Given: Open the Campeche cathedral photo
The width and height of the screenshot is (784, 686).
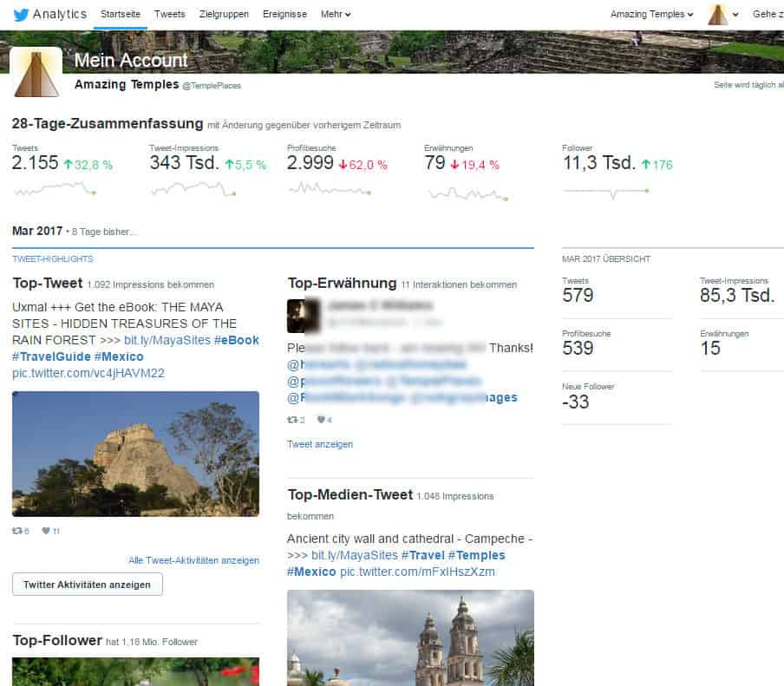Looking at the screenshot, I should click(410, 637).
